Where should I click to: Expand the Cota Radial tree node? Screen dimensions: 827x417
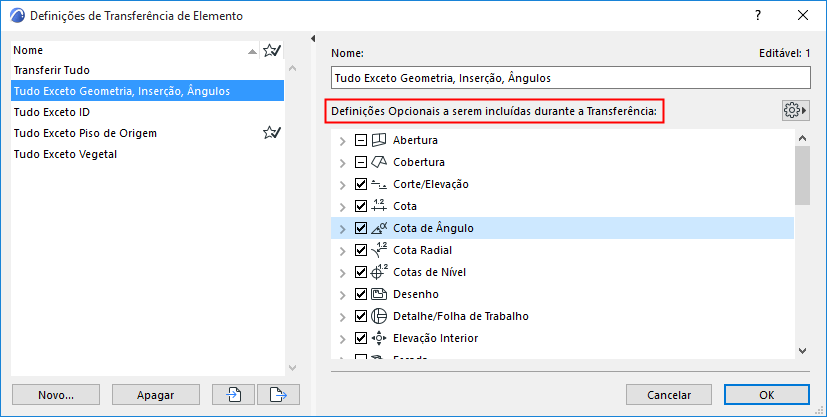[x=343, y=250]
